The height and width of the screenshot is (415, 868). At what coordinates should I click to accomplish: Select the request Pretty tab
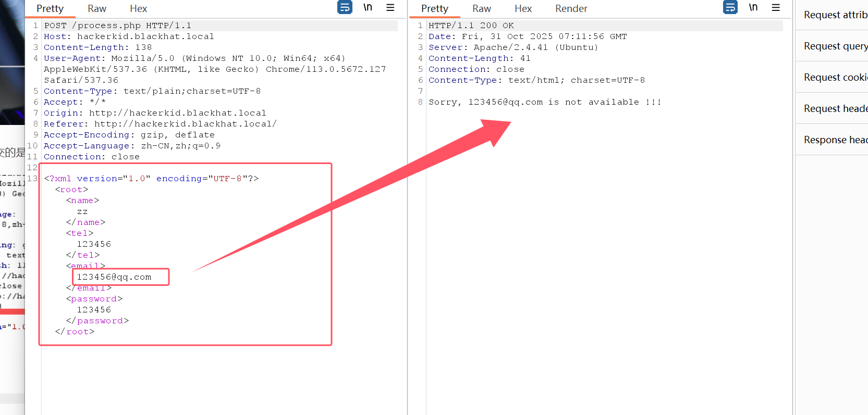tap(50, 9)
